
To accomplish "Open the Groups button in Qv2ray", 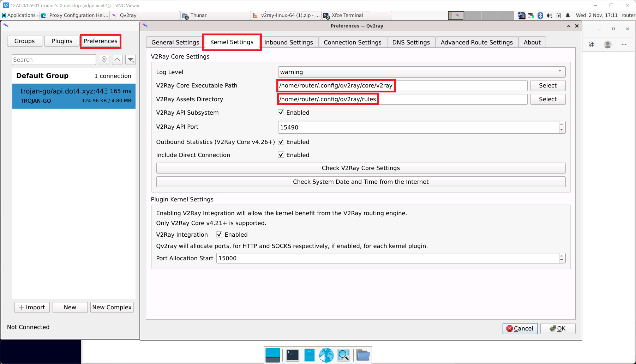I will pyautogui.click(x=25, y=41).
